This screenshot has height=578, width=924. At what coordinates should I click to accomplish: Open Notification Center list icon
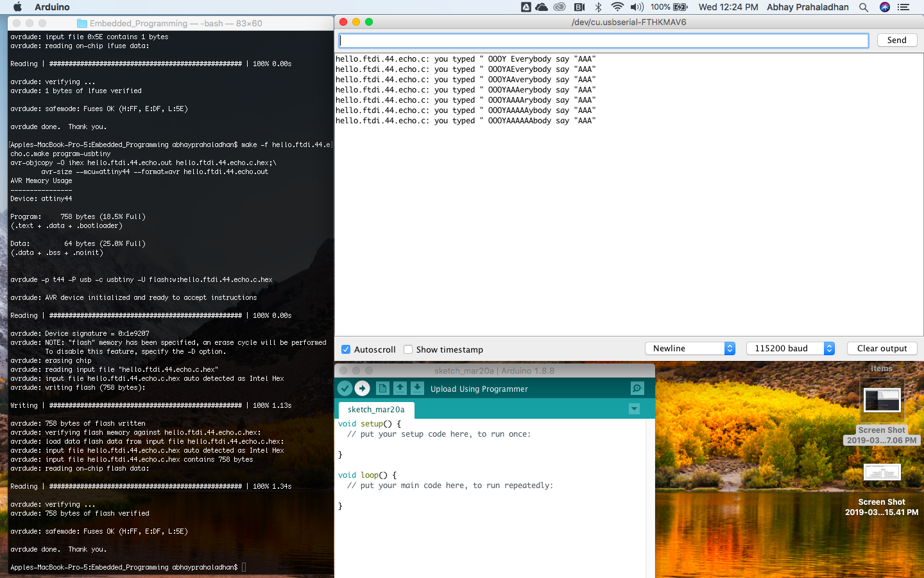point(903,7)
